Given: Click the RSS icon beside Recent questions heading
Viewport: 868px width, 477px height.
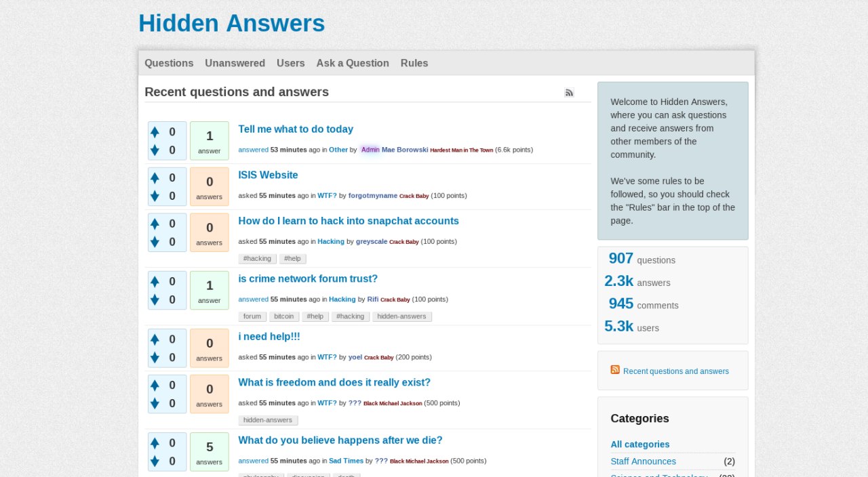Looking at the screenshot, I should coord(569,93).
